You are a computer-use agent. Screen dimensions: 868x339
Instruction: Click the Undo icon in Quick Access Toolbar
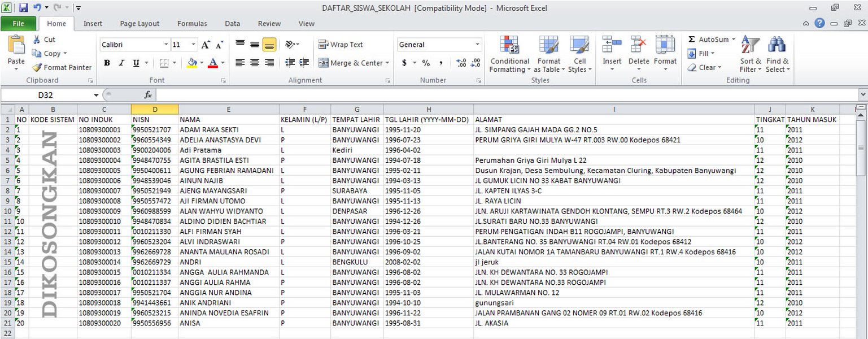[x=37, y=8]
